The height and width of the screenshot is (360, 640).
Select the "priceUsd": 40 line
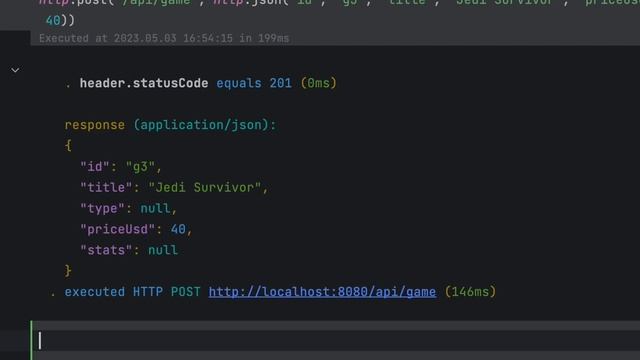[136, 229]
